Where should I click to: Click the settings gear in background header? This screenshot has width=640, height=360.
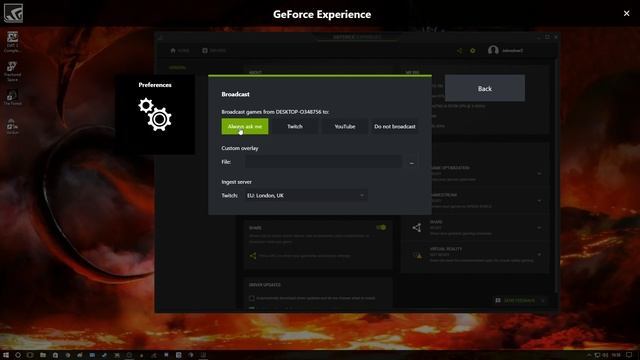473,51
